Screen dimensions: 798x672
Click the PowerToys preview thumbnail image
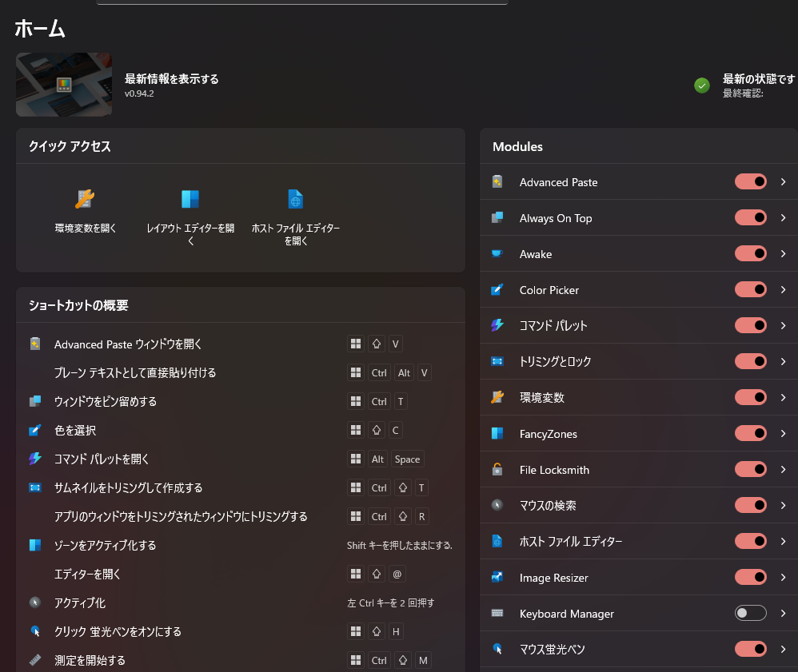[64, 85]
